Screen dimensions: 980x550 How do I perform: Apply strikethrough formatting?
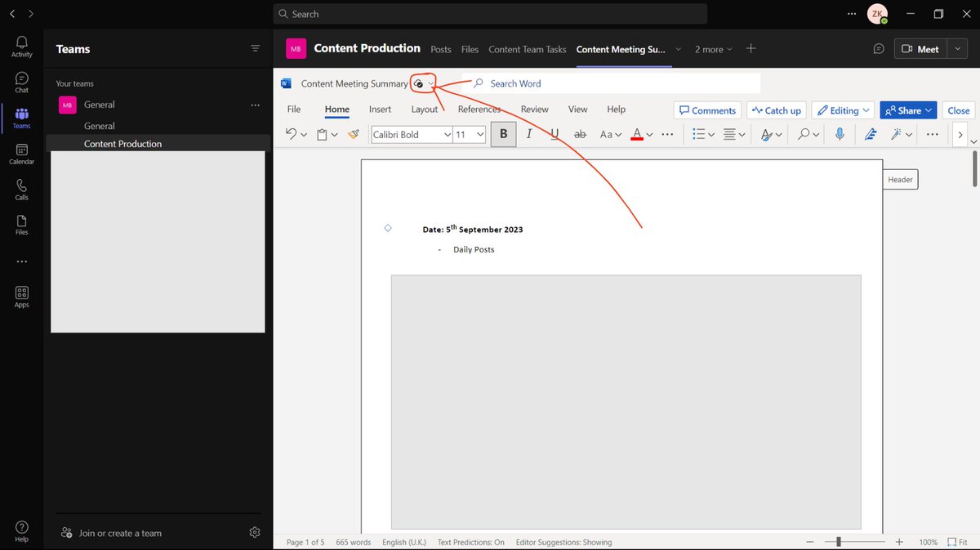coord(580,134)
